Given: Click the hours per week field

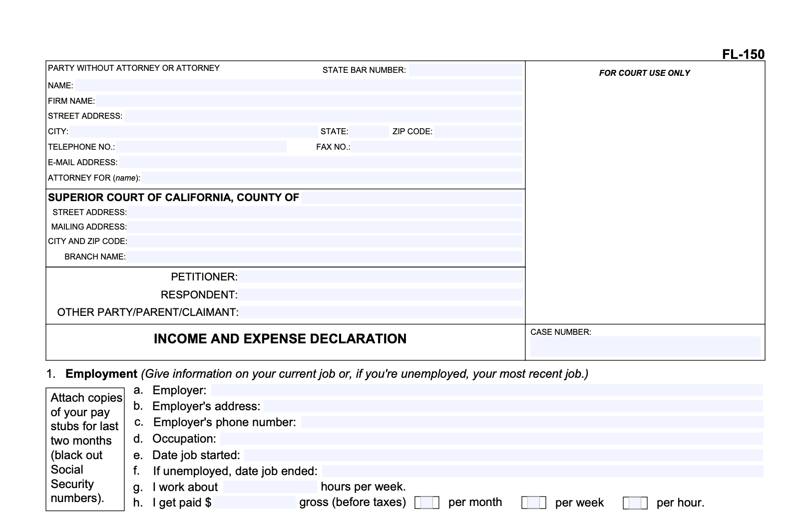Looking at the screenshot, I should (x=270, y=487).
